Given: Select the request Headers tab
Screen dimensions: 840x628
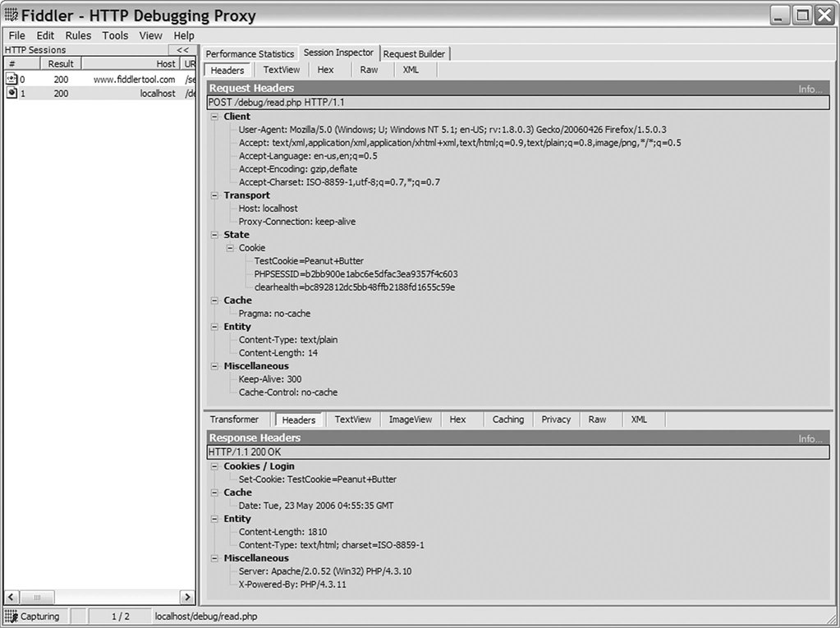Looking at the screenshot, I should click(227, 70).
